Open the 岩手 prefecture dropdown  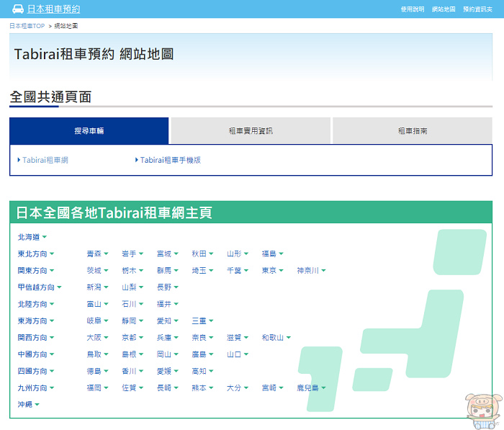point(132,254)
